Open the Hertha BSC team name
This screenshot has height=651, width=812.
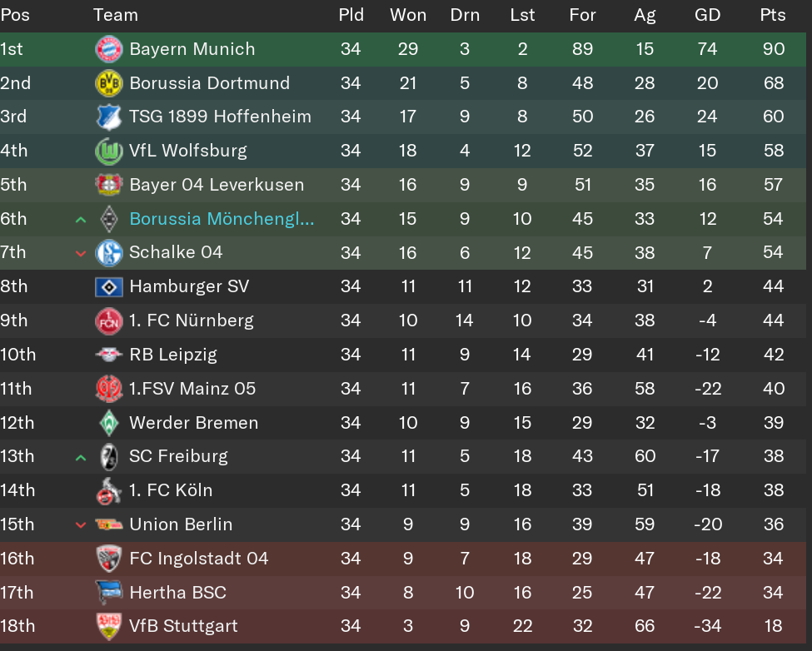pyautogui.click(x=177, y=593)
